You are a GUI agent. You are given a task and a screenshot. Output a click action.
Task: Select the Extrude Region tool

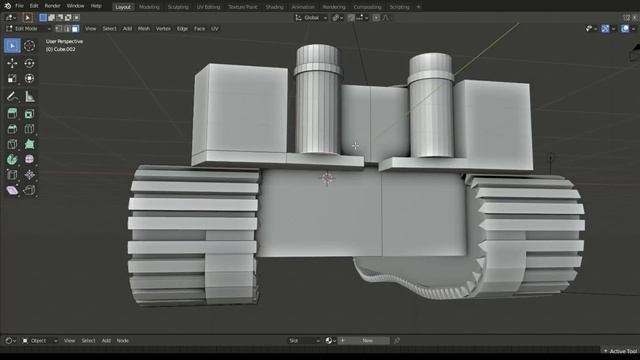pyautogui.click(x=12, y=114)
